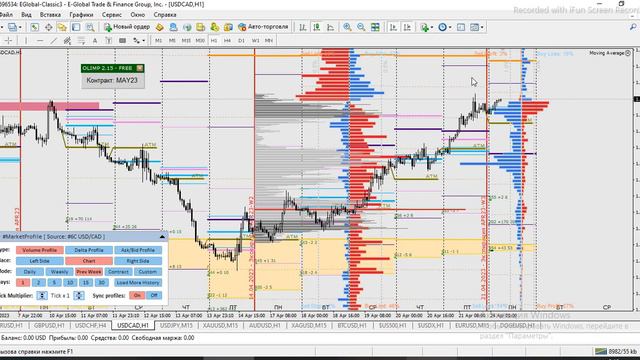
Task: Toggle chart shift icon
Action: click(407, 27)
